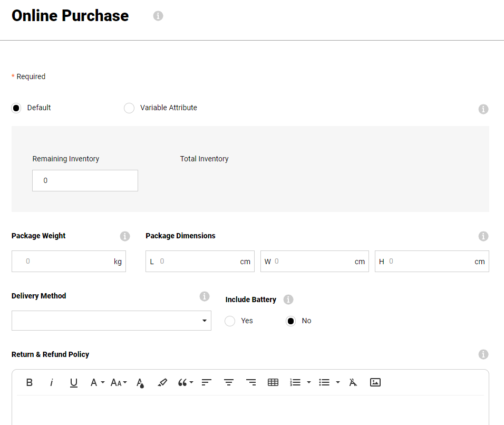
Task: Expand the font family dropdown
Action: [97, 382]
